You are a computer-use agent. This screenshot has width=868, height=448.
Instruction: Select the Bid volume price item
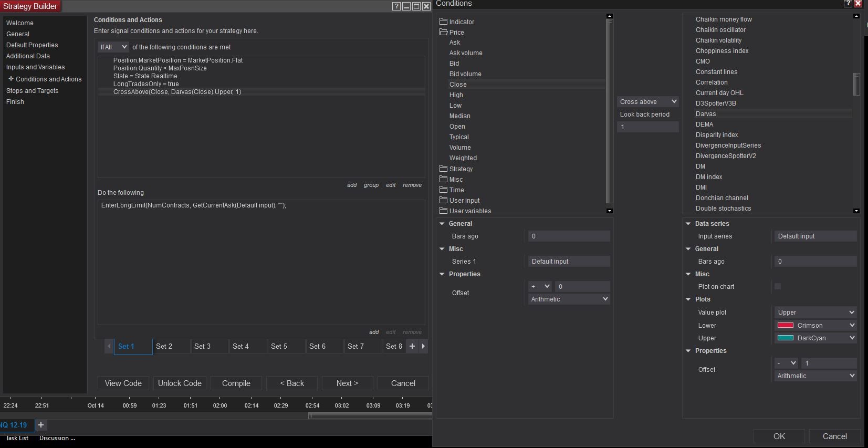[465, 74]
